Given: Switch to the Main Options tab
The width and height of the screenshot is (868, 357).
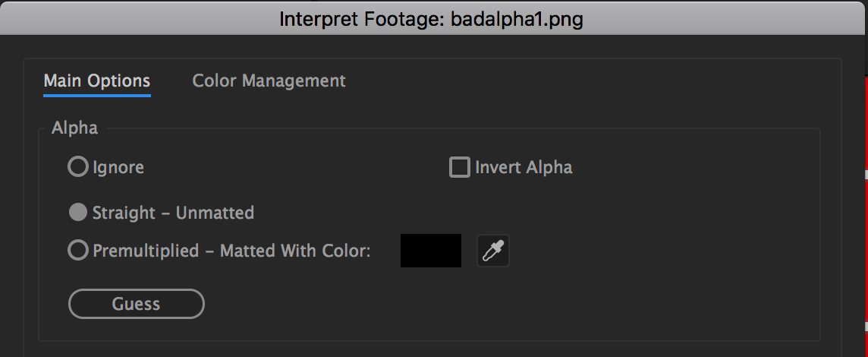Looking at the screenshot, I should pos(96,81).
